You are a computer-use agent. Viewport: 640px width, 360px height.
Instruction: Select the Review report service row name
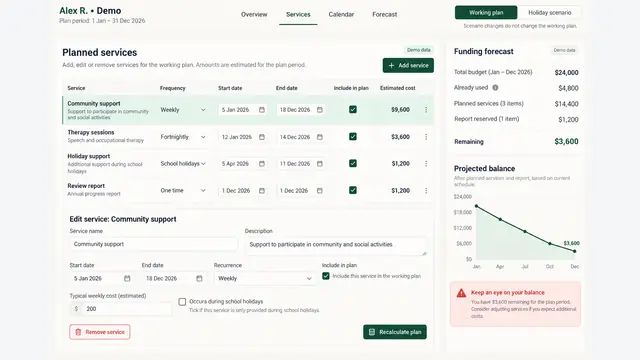[x=86, y=186]
